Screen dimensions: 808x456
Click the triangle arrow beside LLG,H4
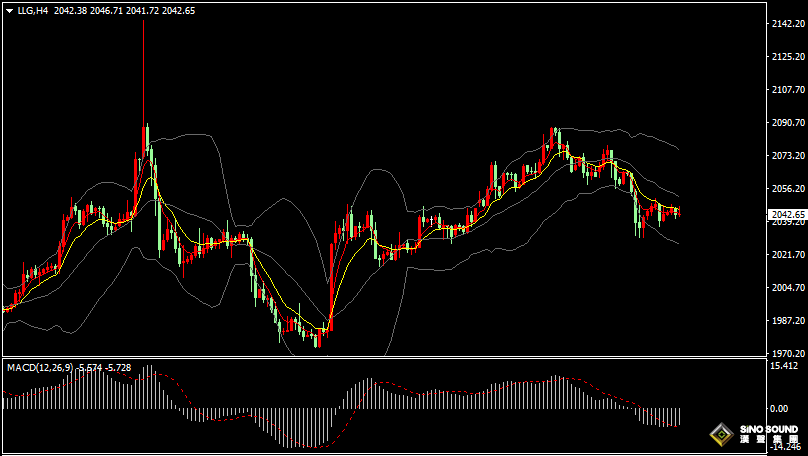click(9, 10)
